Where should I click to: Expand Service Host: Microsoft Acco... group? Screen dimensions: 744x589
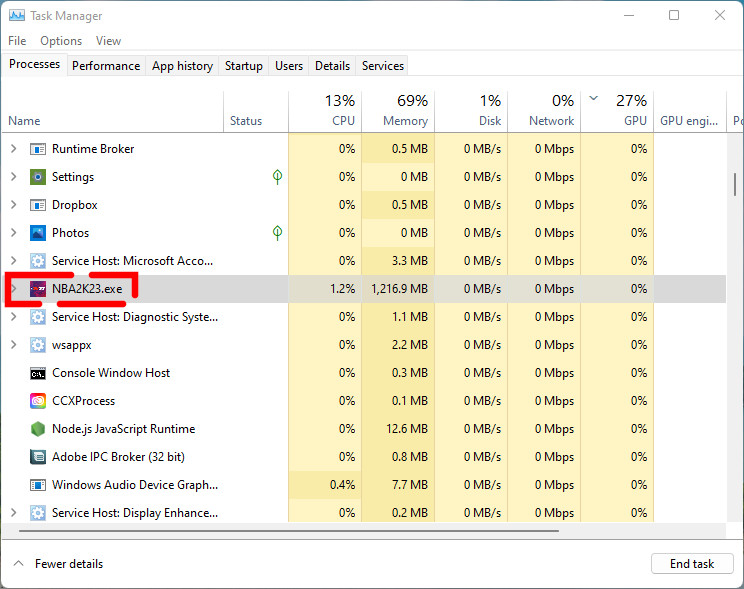14,261
